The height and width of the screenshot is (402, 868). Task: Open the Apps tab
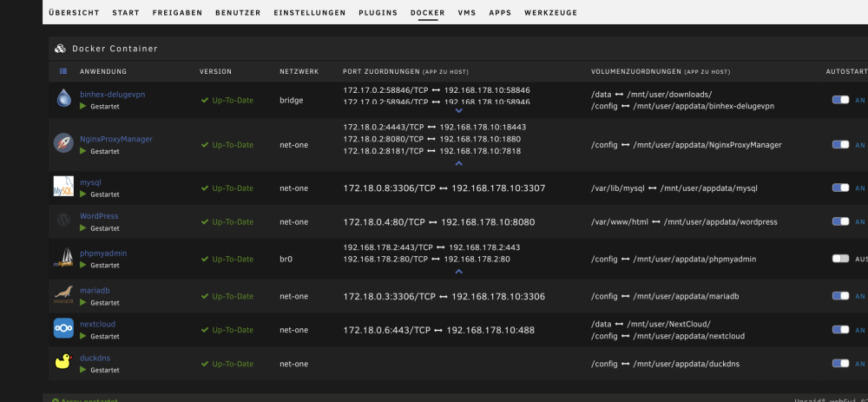(501, 13)
